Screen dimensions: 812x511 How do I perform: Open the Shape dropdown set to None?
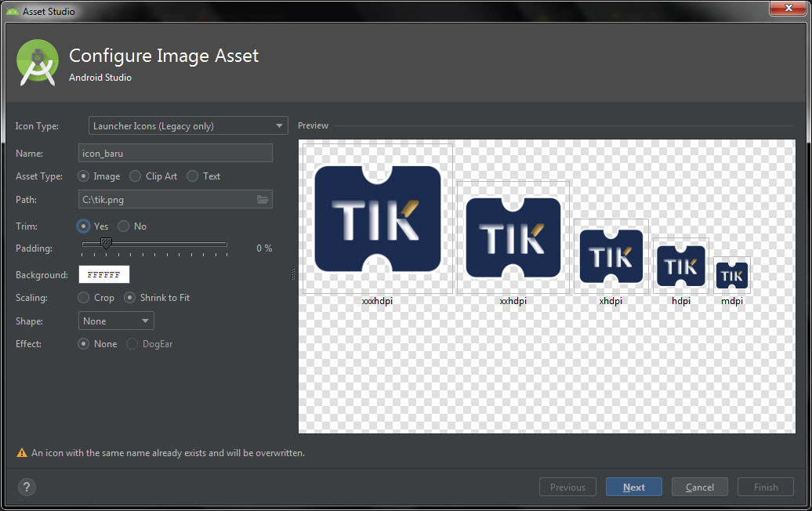[116, 321]
